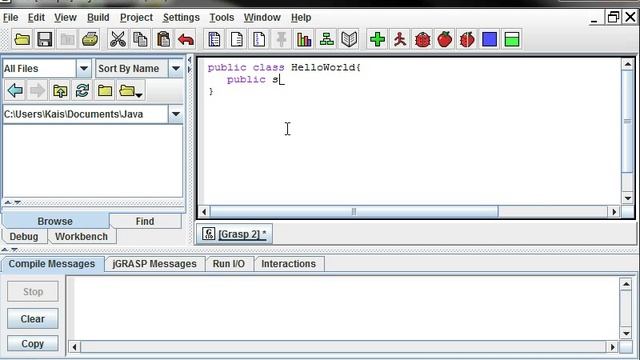Switch to the Browse tab
Screen dimensions: 640x360
point(55,221)
